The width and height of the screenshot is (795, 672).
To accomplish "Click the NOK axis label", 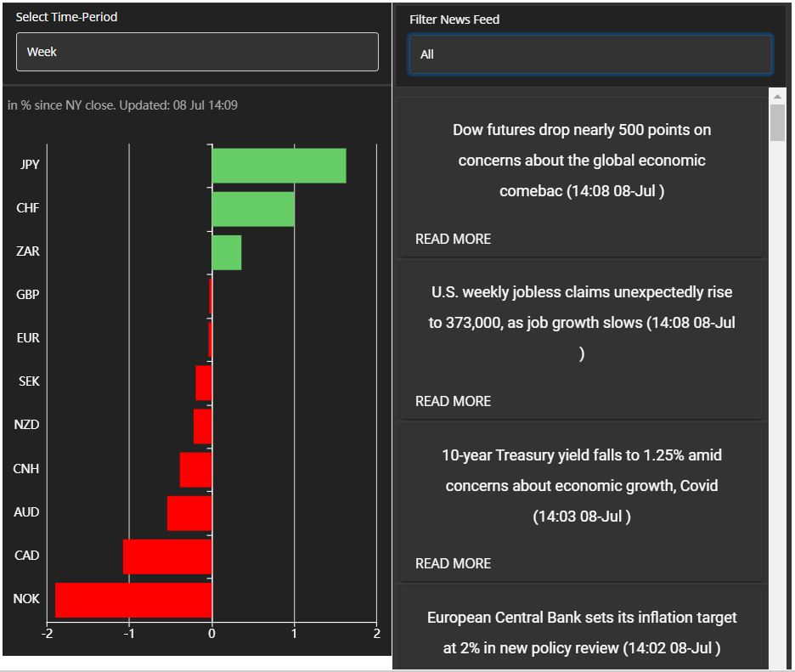I will pyautogui.click(x=26, y=599).
